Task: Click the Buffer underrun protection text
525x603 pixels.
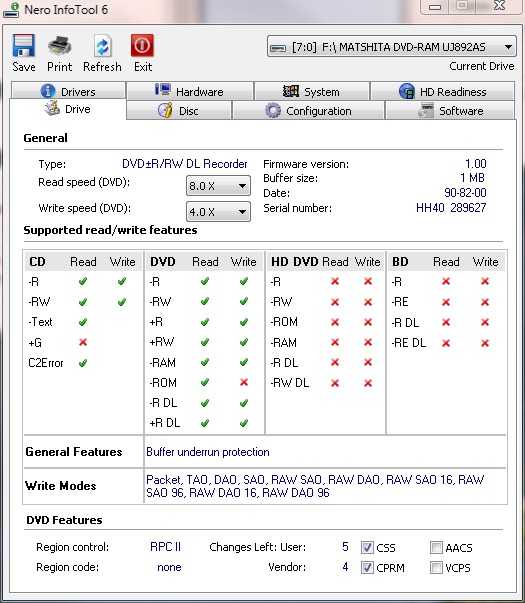Action: [x=208, y=452]
